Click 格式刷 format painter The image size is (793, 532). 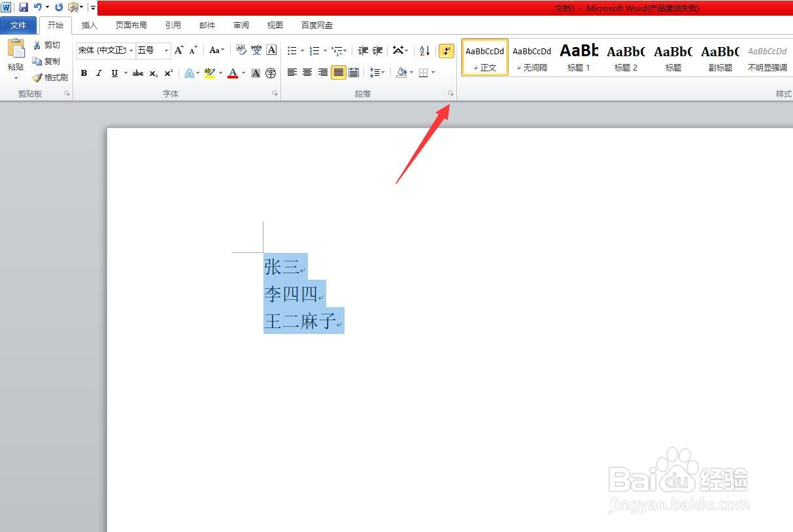pos(50,77)
